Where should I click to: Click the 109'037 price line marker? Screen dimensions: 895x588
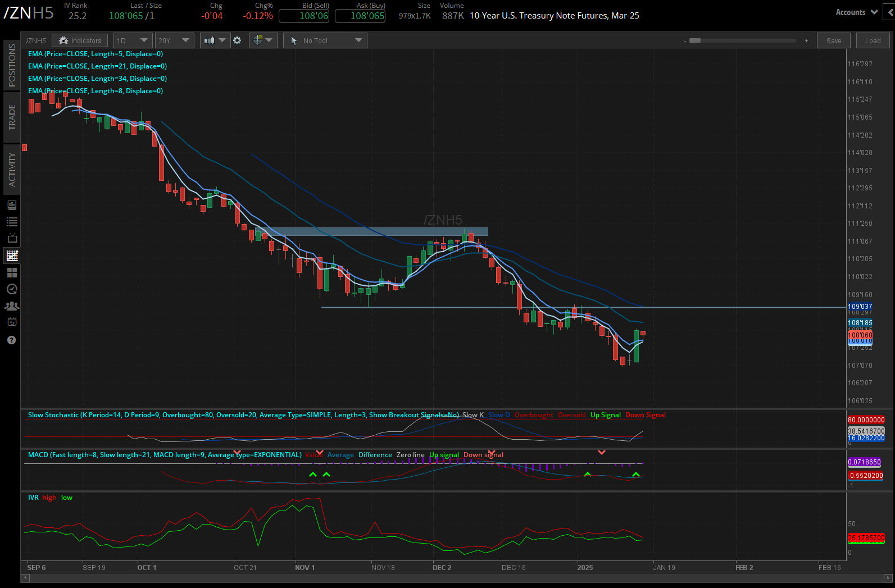(860, 307)
